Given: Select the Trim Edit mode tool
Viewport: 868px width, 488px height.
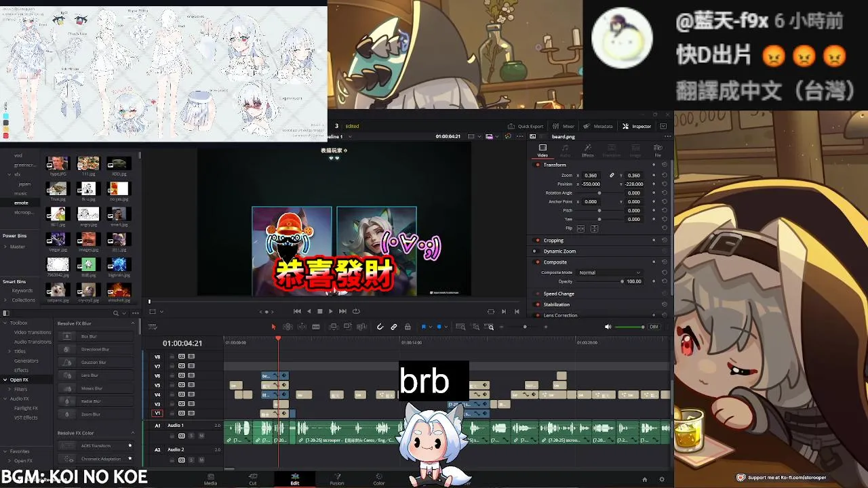Looking at the screenshot, I should [288, 327].
